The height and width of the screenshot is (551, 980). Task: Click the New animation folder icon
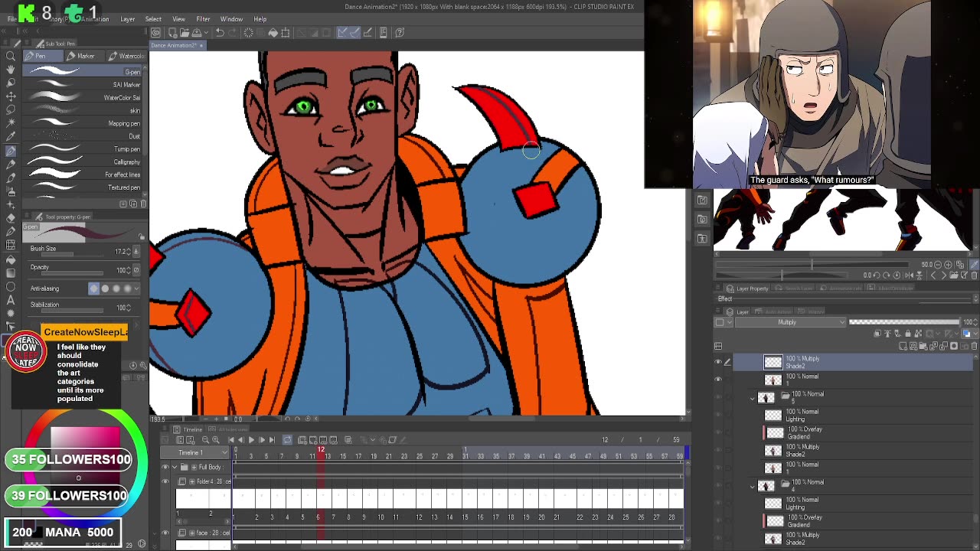tap(302, 440)
